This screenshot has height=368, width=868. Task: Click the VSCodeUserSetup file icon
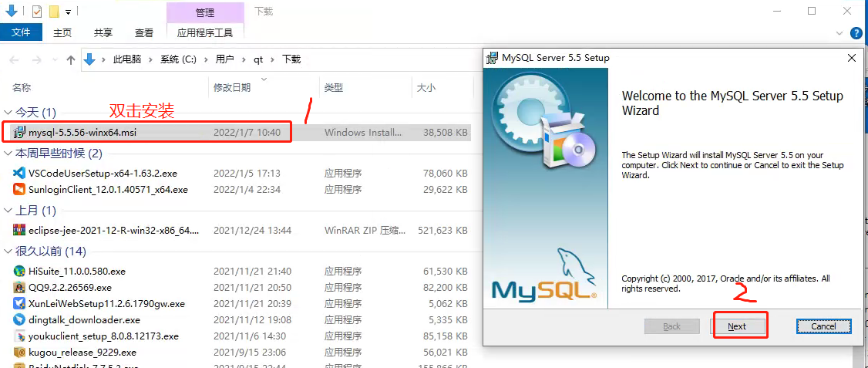click(x=19, y=174)
